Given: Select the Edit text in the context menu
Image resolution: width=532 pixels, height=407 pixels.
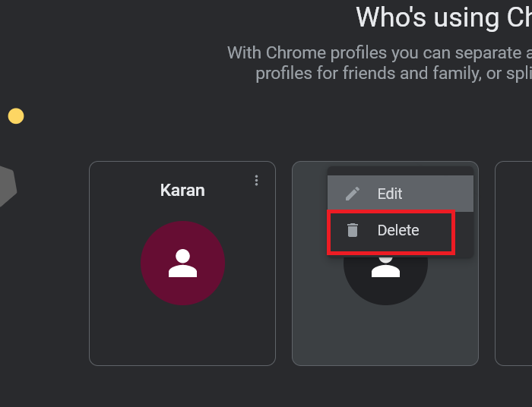Looking at the screenshot, I should 390,194.
